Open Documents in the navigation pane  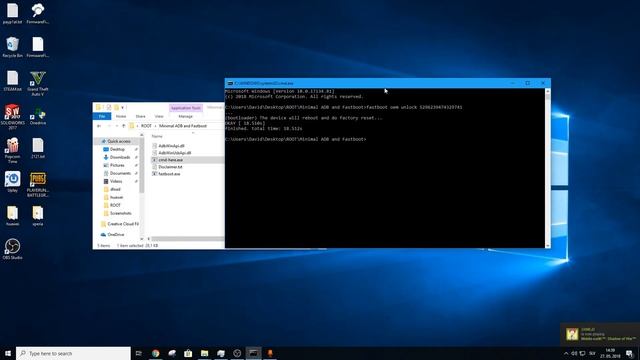(x=120, y=173)
